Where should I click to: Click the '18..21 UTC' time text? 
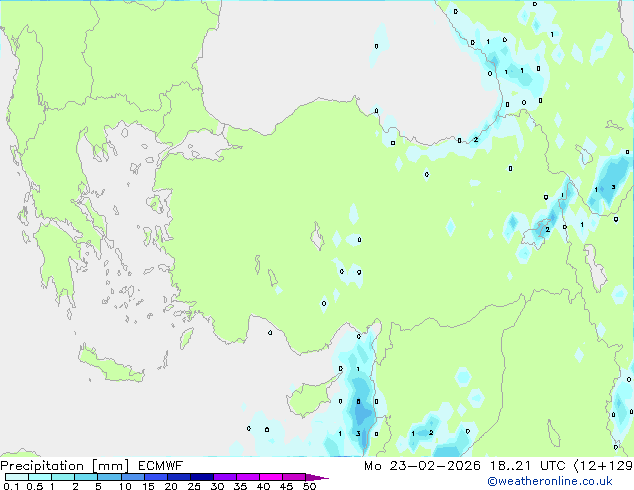pos(528,466)
